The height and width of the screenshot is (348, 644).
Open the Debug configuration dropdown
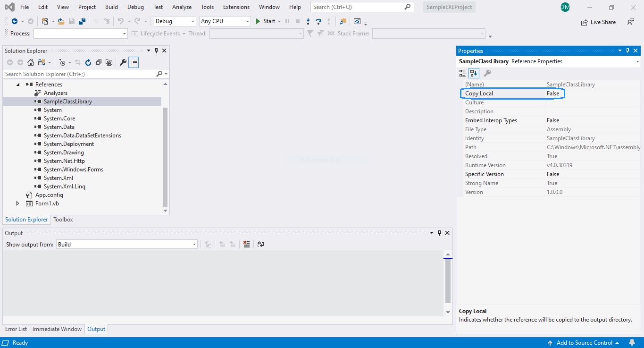[x=175, y=21]
